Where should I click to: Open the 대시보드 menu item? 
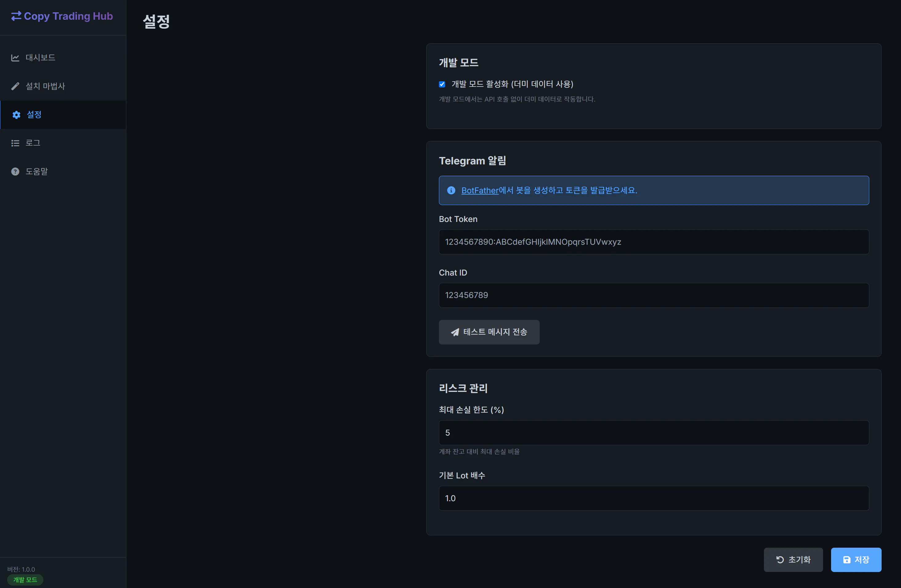tap(40, 58)
